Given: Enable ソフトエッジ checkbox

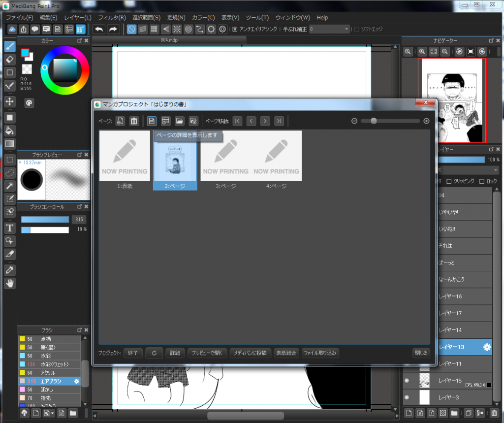Looking at the screenshot, I should (356, 29).
